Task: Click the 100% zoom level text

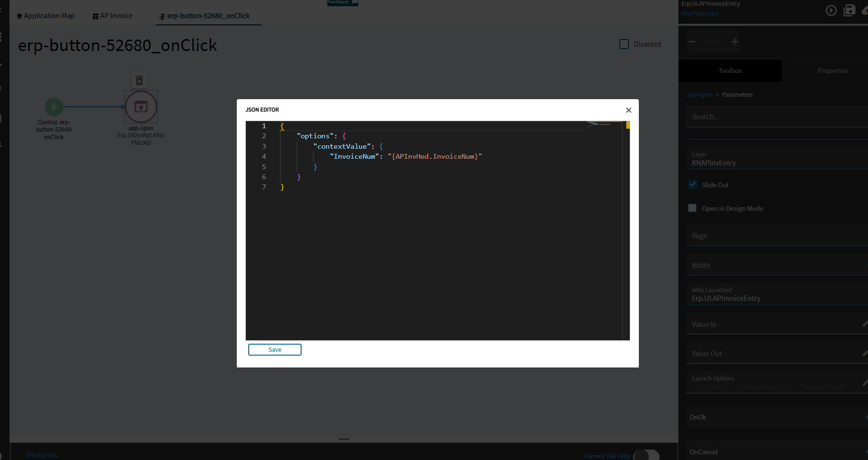Action: click(x=711, y=42)
